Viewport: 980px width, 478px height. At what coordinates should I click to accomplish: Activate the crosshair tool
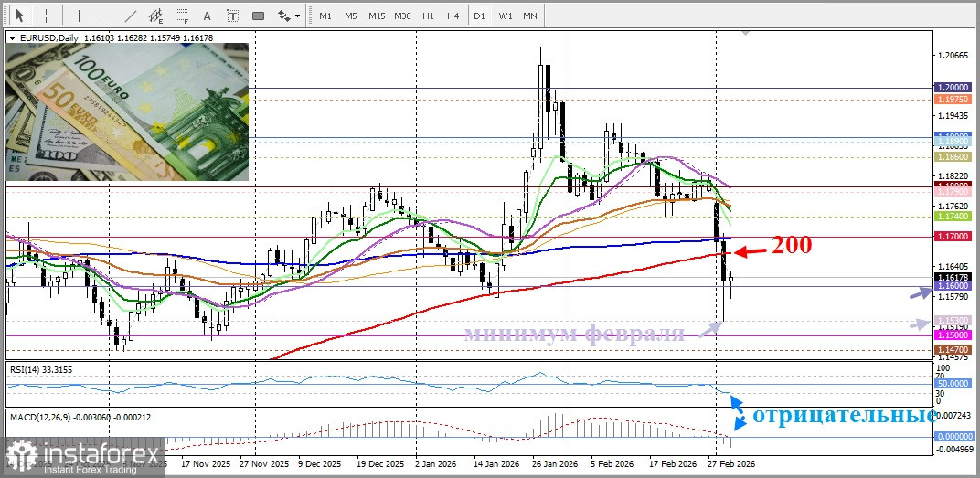tap(46, 16)
